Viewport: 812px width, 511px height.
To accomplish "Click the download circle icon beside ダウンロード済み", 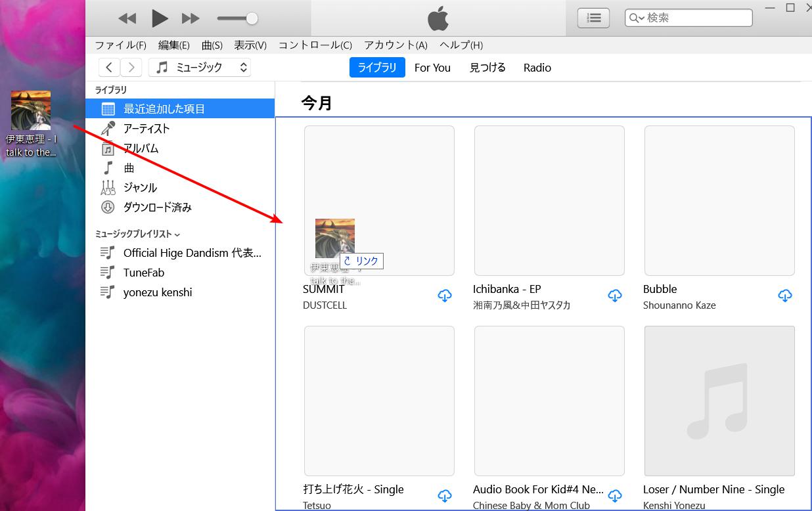I will pos(108,208).
